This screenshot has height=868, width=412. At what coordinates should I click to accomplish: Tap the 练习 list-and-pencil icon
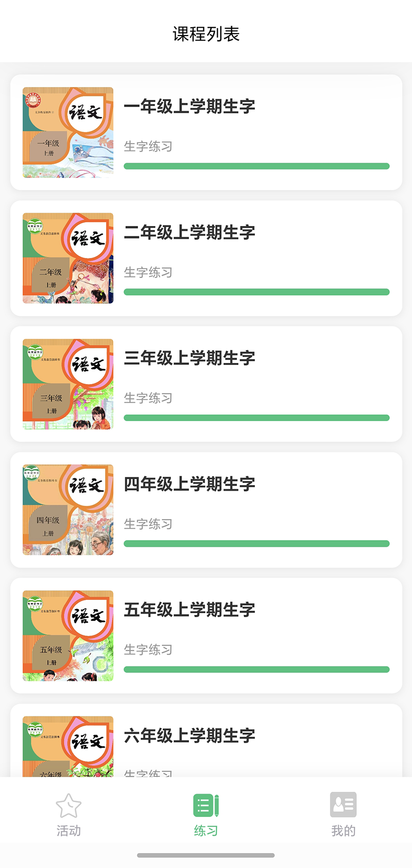(x=206, y=805)
